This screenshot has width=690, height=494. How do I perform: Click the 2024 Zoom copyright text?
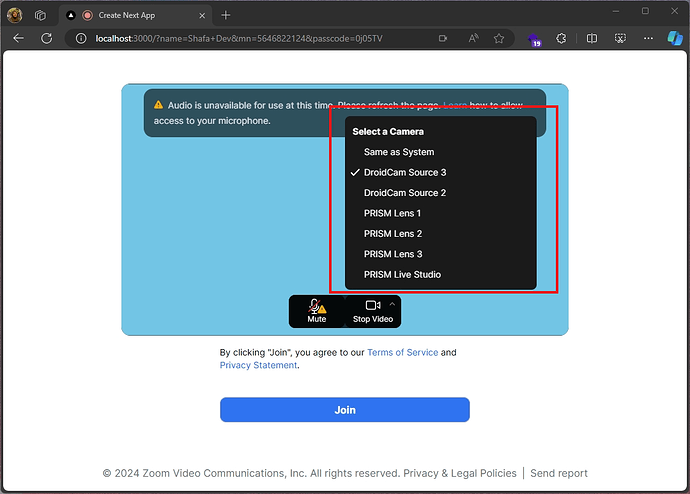click(x=251, y=473)
